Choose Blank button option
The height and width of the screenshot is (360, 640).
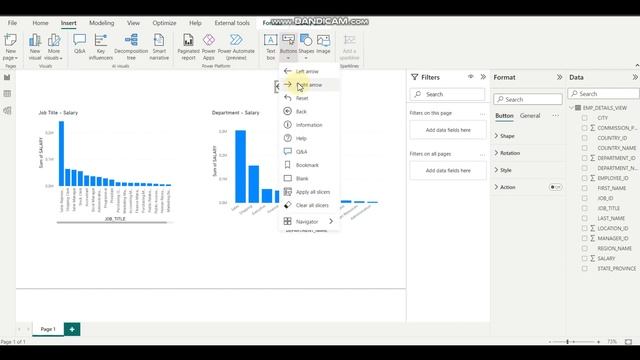309,178
